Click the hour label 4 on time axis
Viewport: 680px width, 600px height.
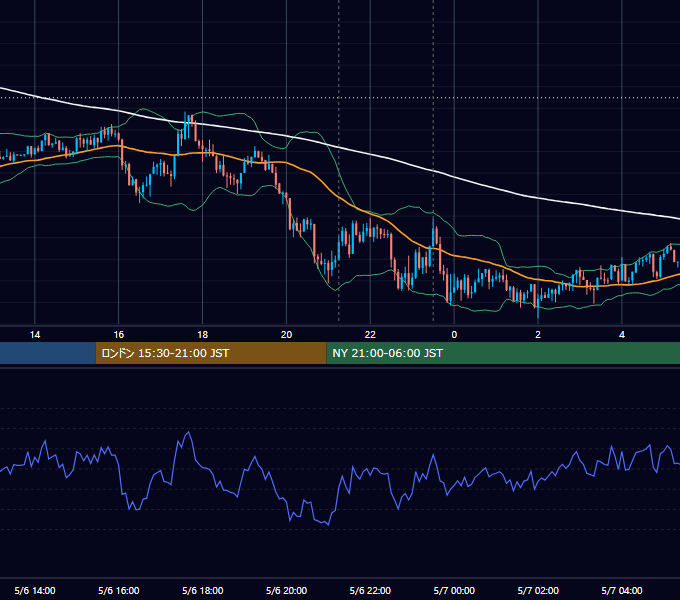coord(622,335)
